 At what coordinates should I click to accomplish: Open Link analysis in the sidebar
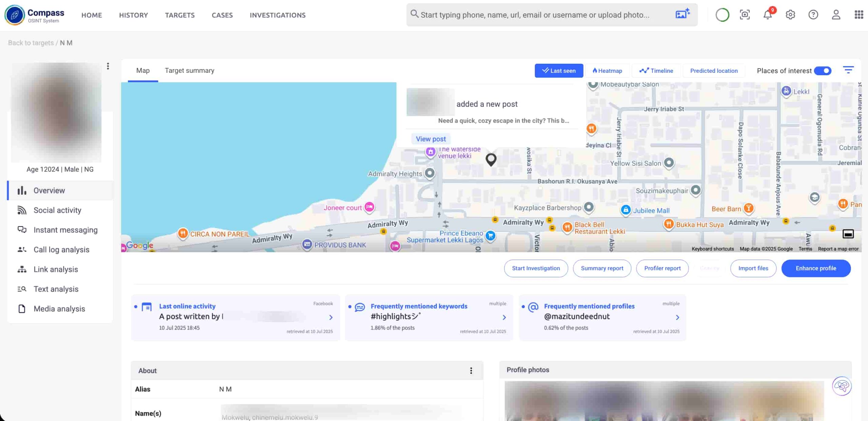[56, 269]
